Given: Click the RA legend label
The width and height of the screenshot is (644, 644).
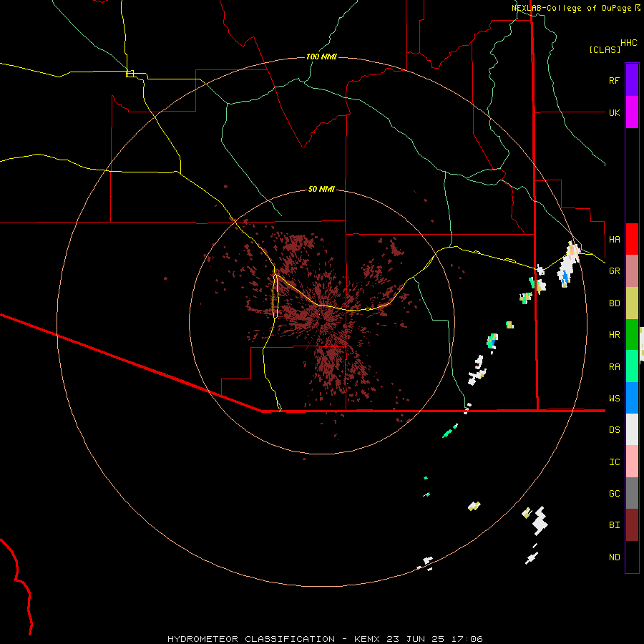Looking at the screenshot, I should click(614, 367).
